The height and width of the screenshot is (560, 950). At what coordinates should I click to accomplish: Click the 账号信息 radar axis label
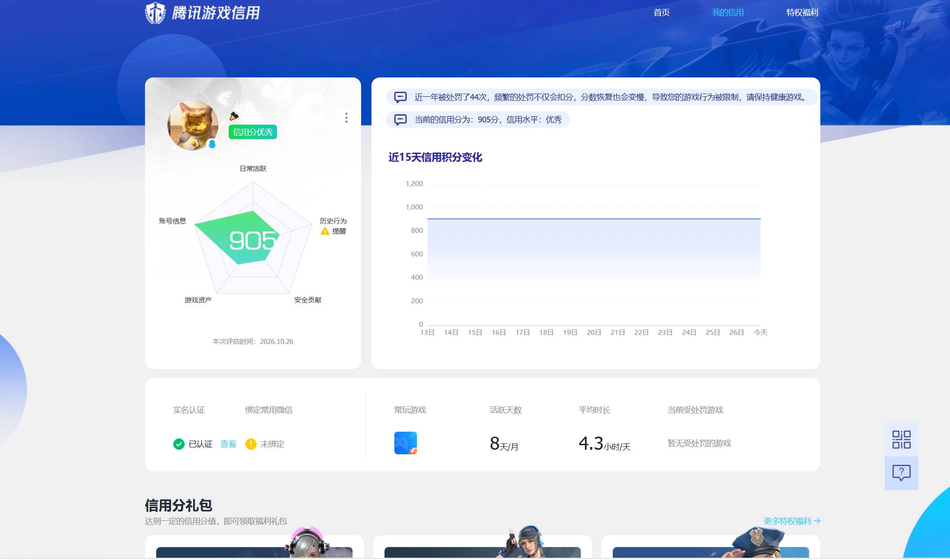[172, 221]
